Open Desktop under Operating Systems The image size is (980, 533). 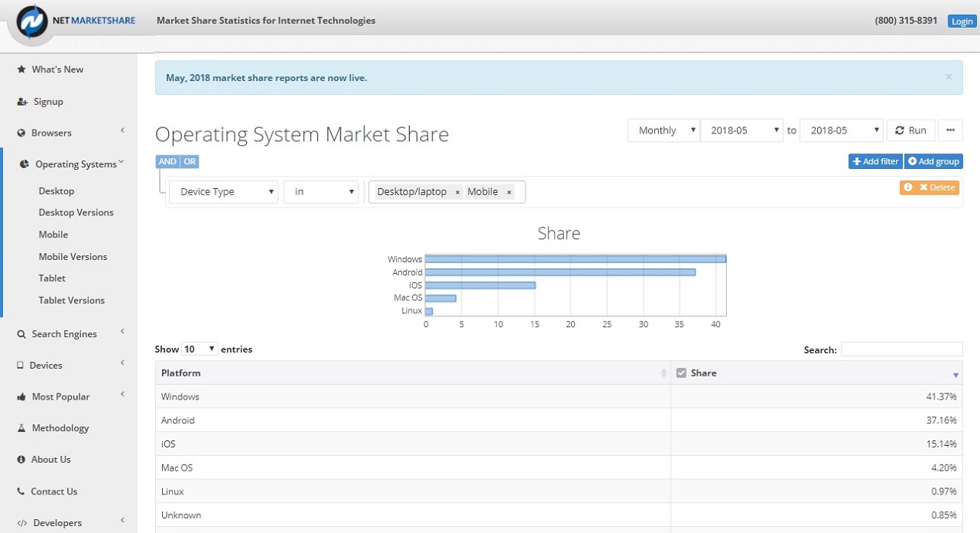(56, 191)
